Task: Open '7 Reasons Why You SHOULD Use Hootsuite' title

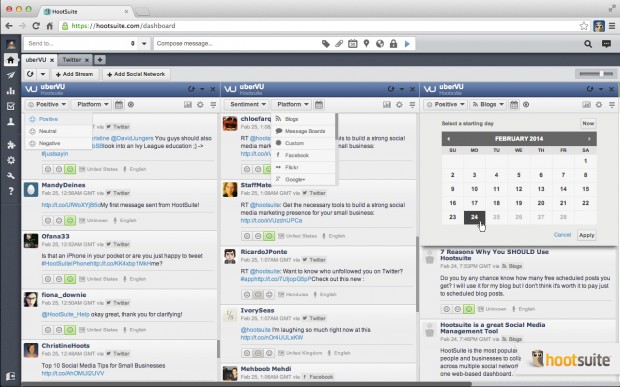Action: point(494,255)
